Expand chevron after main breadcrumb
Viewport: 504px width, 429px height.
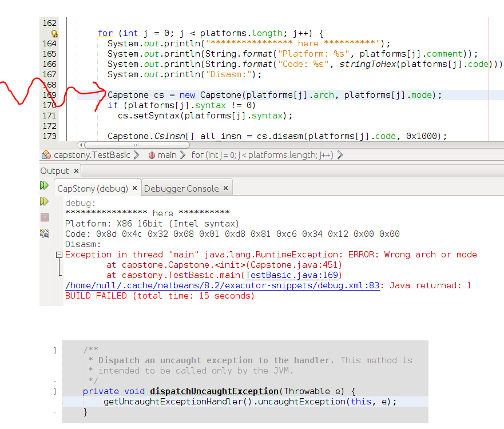(x=183, y=155)
